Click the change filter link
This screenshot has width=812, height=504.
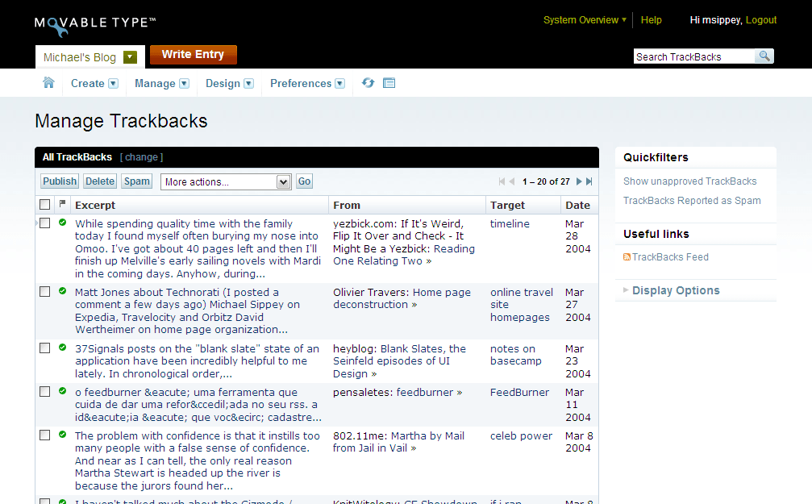(141, 157)
